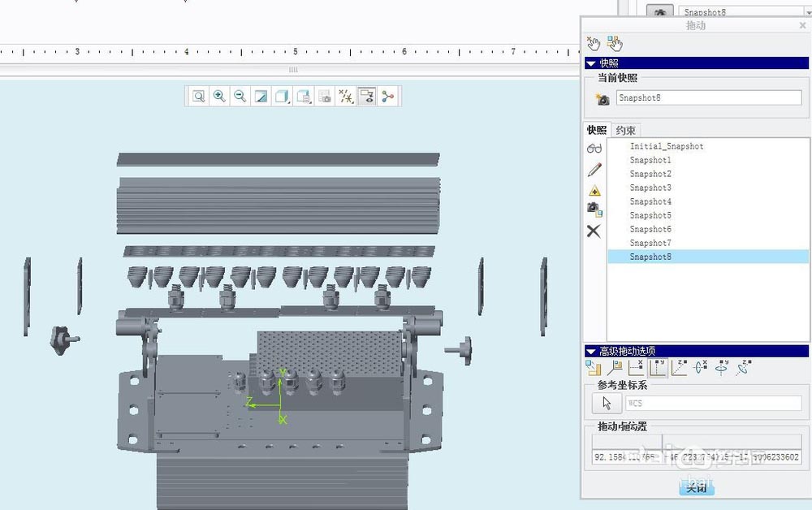Select the Zoom Out magnifier tool
The height and width of the screenshot is (510, 812).
point(240,96)
